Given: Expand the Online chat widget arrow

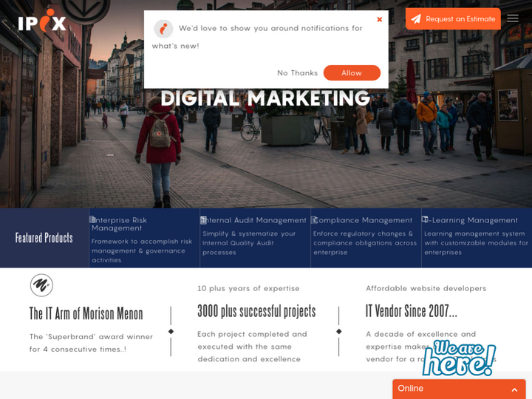Looking at the screenshot, I should 514,389.
